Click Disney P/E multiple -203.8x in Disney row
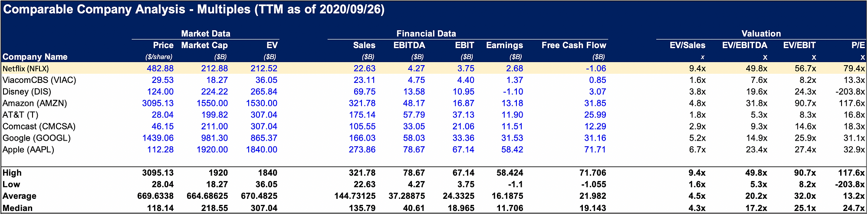The height and width of the screenshot is (214, 868). [850, 92]
